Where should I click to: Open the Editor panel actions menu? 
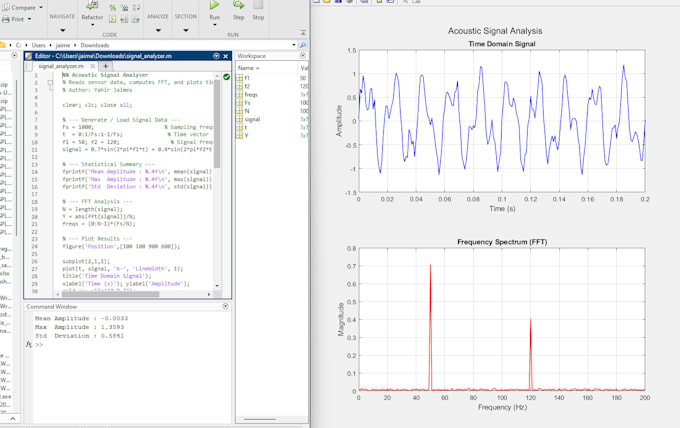pyautogui.click(x=216, y=56)
